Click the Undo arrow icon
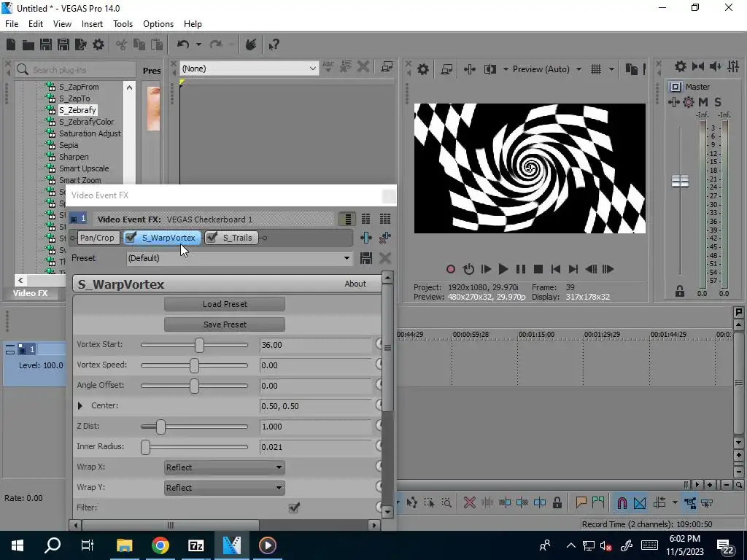Viewport: 747px width, 560px height. tap(183, 44)
